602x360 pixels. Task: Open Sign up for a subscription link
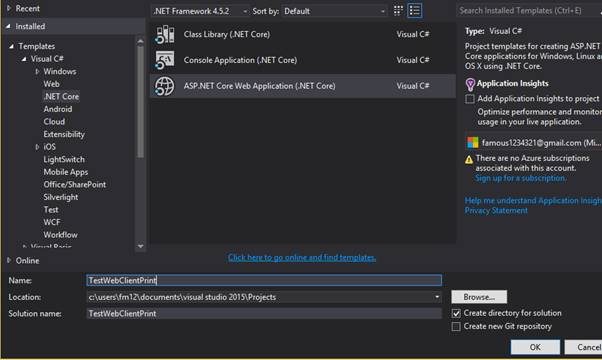click(520, 178)
